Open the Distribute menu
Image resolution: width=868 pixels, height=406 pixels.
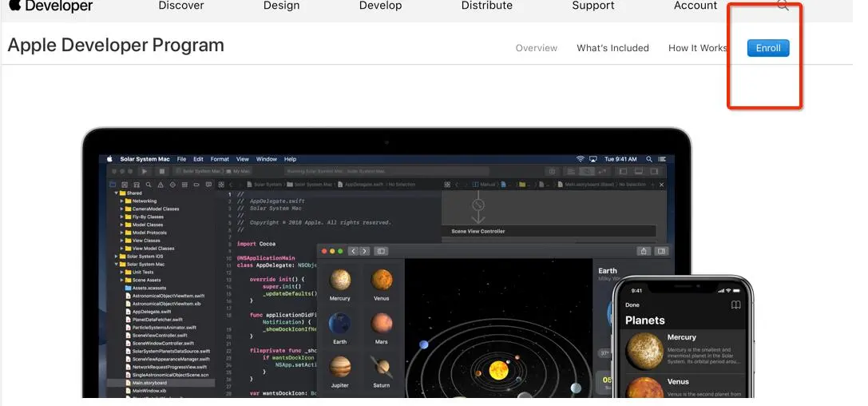(486, 6)
